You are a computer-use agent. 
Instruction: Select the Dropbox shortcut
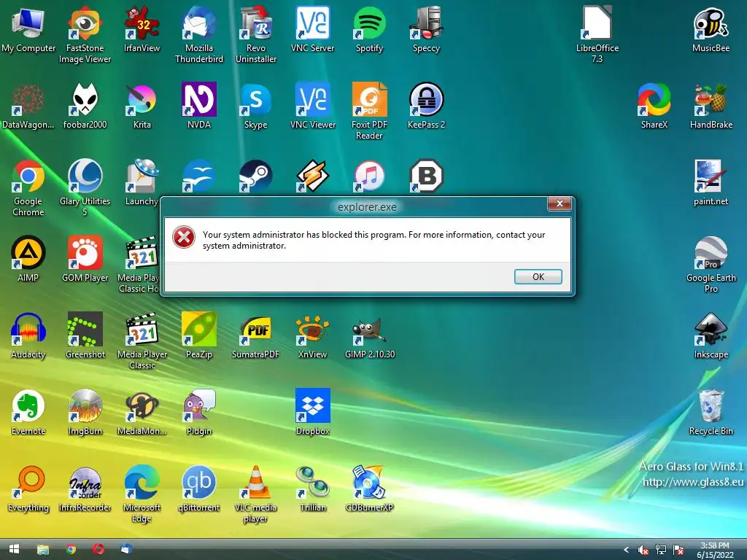(x=312, y=413)
